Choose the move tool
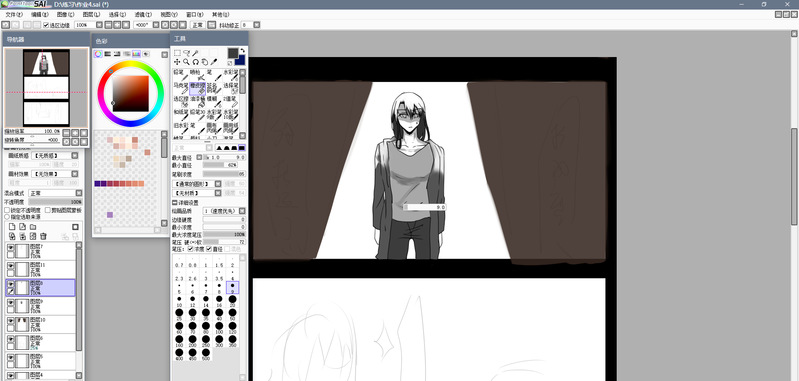 [177, 62]
